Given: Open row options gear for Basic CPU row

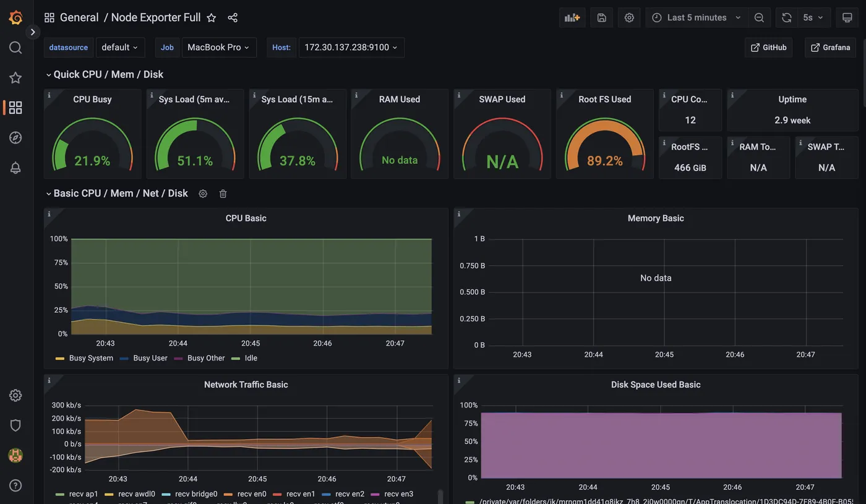Looking at the screenshot, I should point(203,194).
